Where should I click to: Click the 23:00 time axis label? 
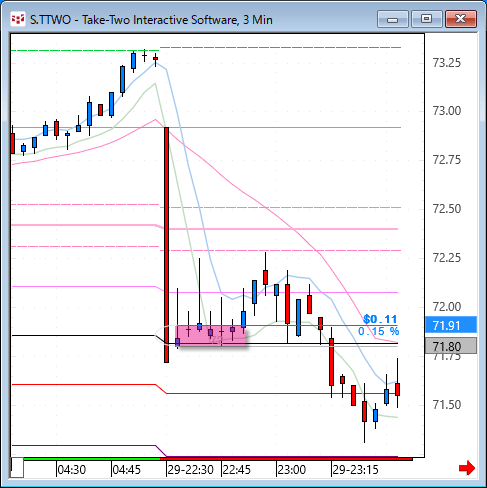click(x=292, y=470)
